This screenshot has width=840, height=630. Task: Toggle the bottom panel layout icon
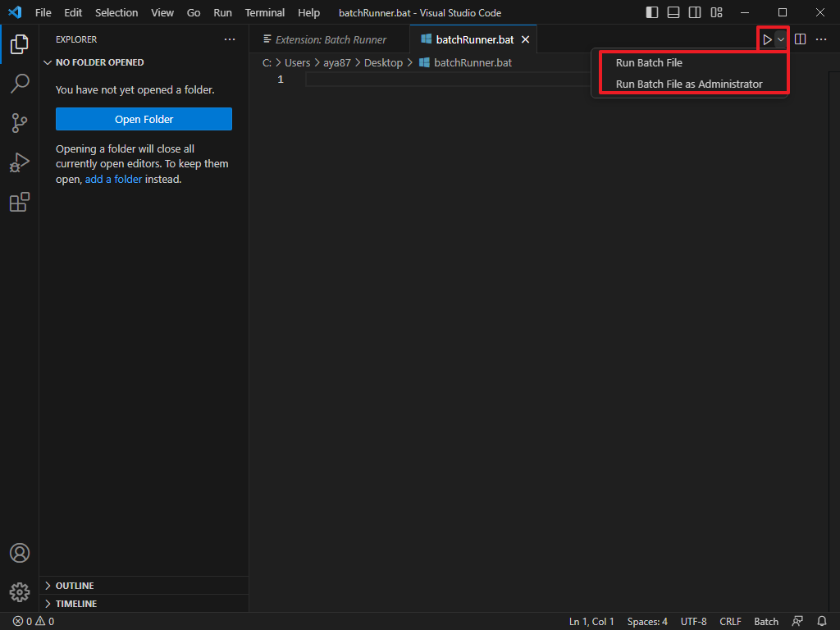(x=673, y=12)
